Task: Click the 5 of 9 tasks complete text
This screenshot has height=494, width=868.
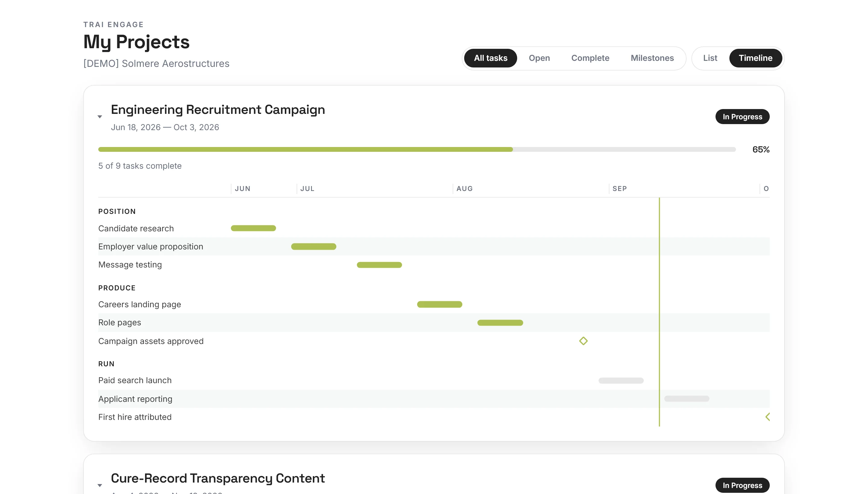Action: point(140,166)
